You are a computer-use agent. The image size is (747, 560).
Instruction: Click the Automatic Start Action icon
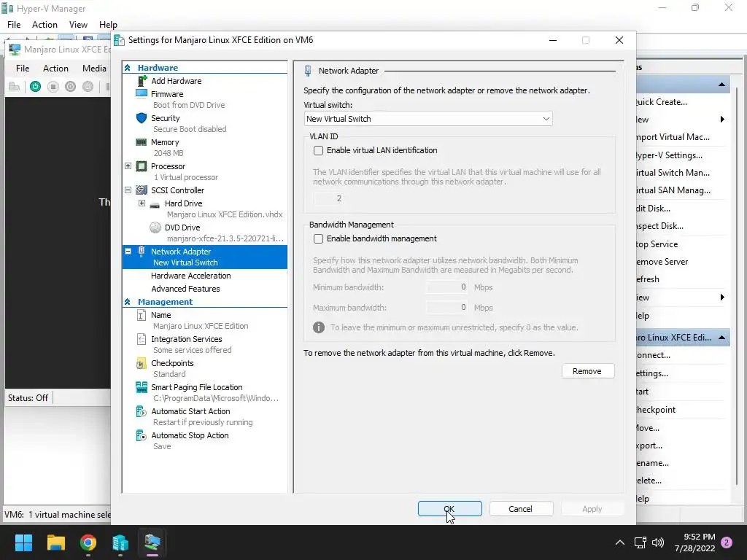point(142,411)
